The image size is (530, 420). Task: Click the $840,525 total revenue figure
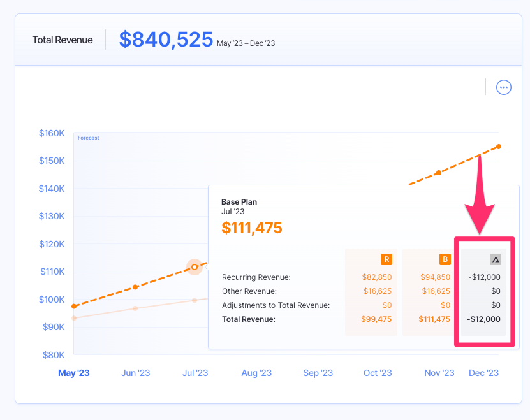166,40
